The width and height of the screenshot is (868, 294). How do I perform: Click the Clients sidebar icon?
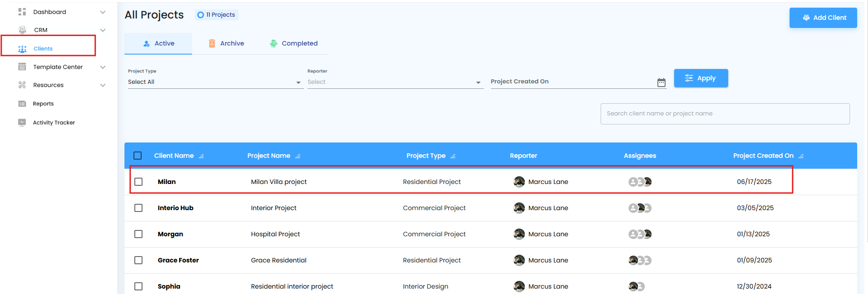[22, 49]
